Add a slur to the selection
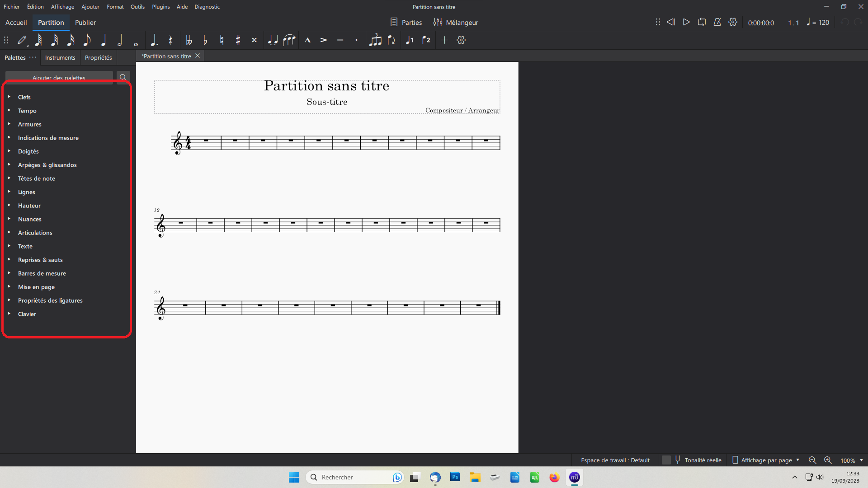The height and width of the screenshot is (488, 868). coord(289,40)
